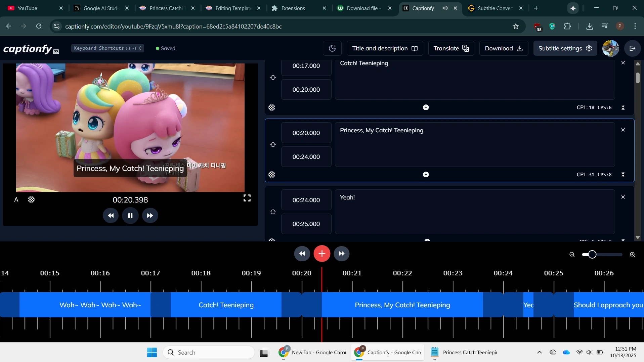Switch to the Google AI Studio tab

pos(101,8)
